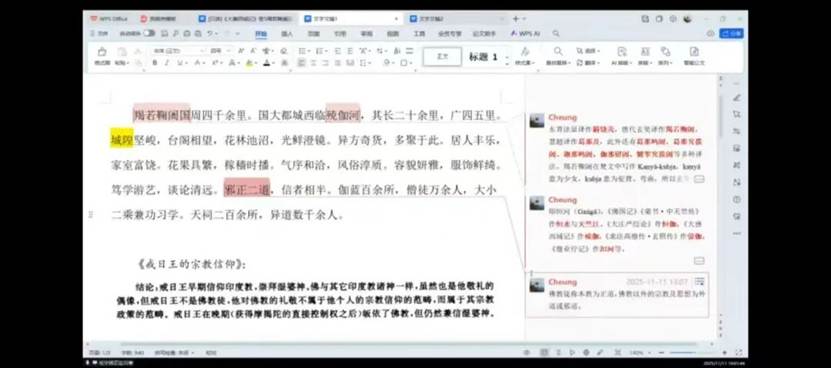
Task: Select the Insert (插入) ribbon tab
Action: 287,33
